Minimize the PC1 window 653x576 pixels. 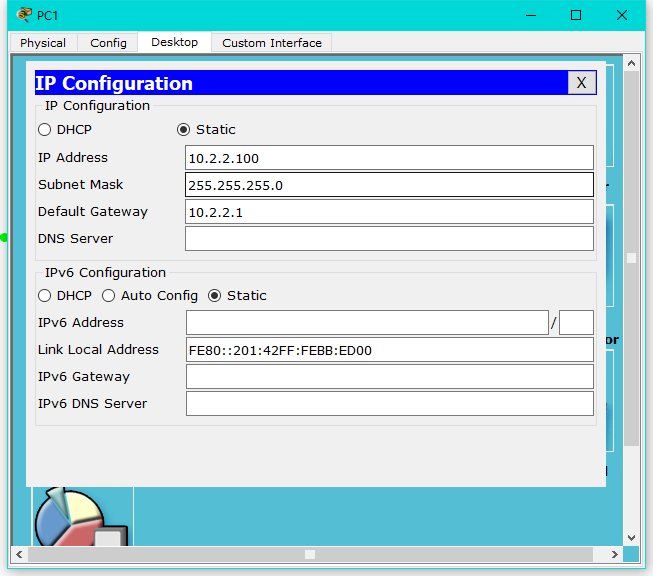[531, 15]
